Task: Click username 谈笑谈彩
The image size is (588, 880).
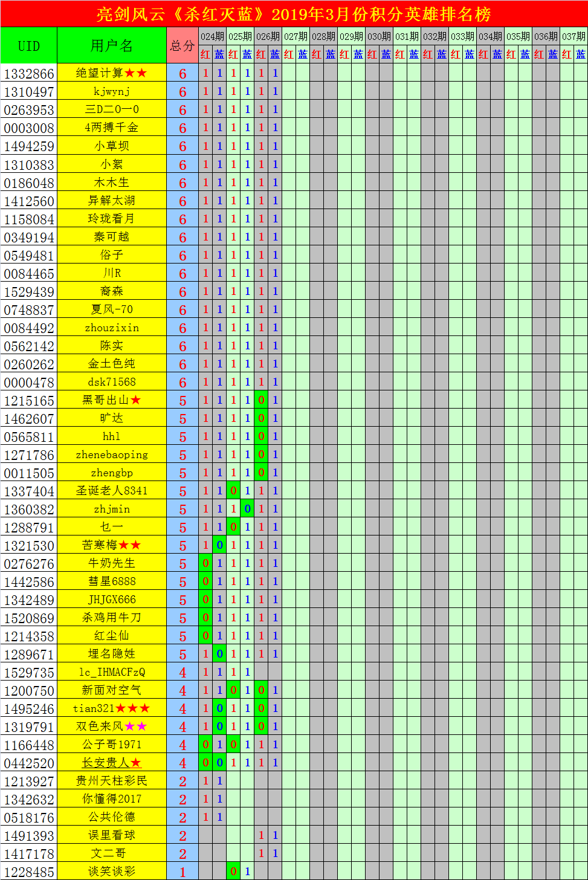Action: pos(112,871)
